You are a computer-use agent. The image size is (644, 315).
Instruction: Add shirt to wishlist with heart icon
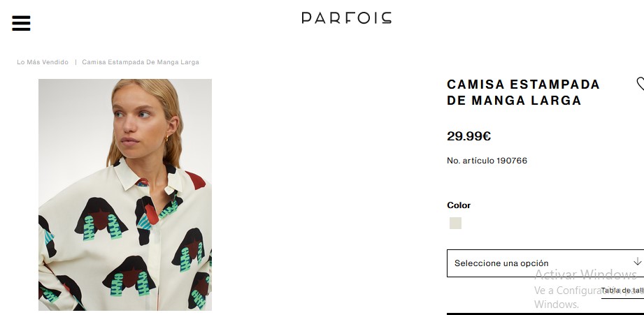(640, 84)
